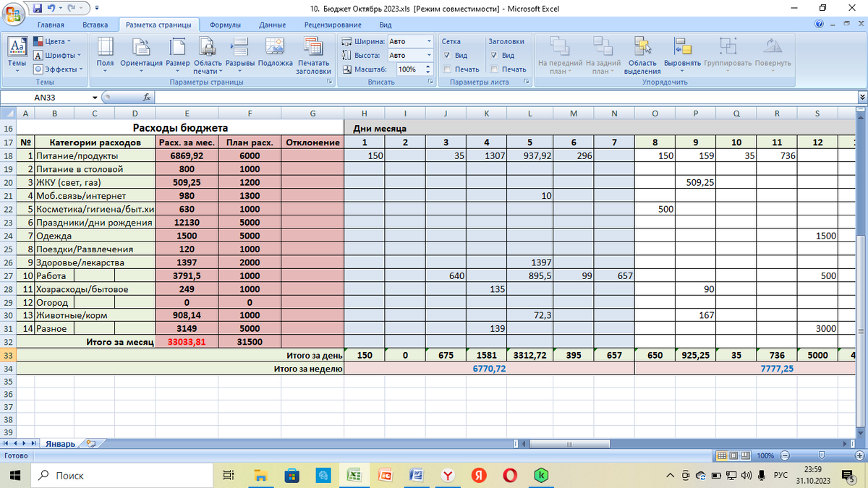This screenshot has height=488, width=868.
Task: Click the РУС language indicator
Action: pyautogui.click(x=780, y=475)
